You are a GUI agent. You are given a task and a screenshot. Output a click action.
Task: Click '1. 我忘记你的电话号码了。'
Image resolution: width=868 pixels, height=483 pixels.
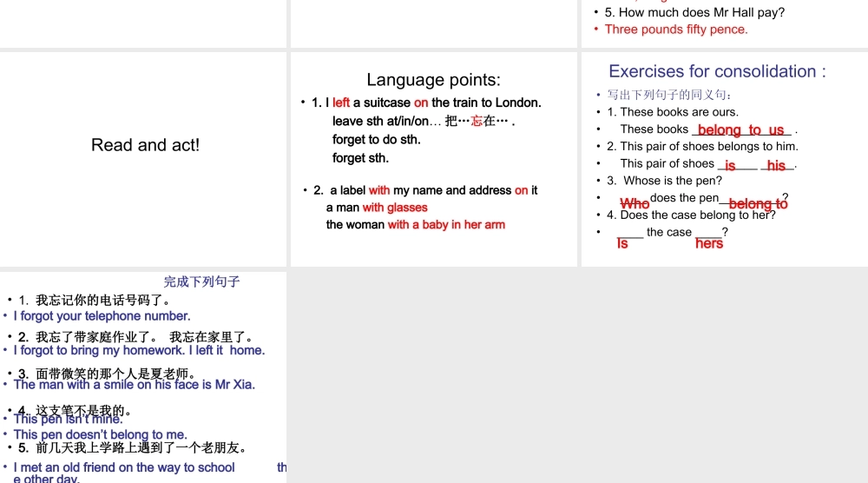pyautogui.click(x=96, y=301)
